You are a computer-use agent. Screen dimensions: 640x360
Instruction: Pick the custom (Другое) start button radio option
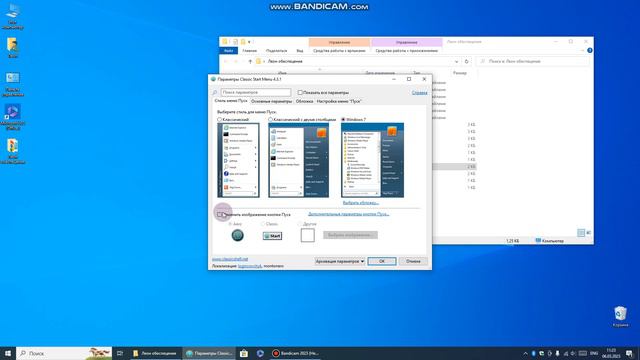coord(300,224)
